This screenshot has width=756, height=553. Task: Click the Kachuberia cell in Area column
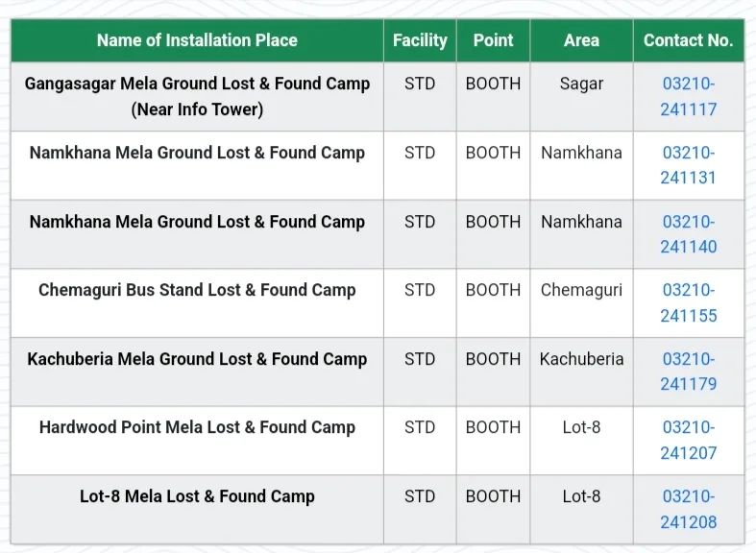pyautogui.click(x=581, y=359)
